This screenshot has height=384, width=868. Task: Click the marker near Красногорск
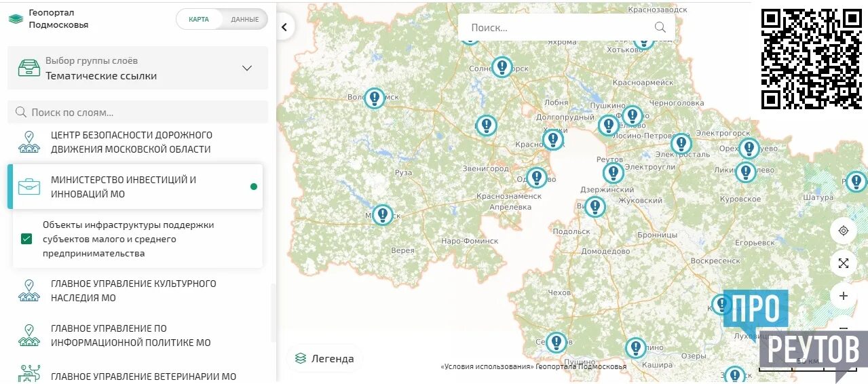pyautogui.click(x=553, y=140)
